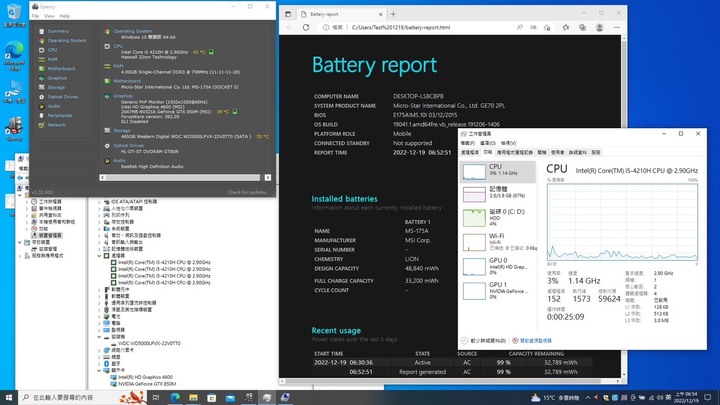Switch to 開機 tab in Task Manager
Image resolution: width=720 pixels, height=405 pixels.
pyautogui.click(x=542, y=152)
